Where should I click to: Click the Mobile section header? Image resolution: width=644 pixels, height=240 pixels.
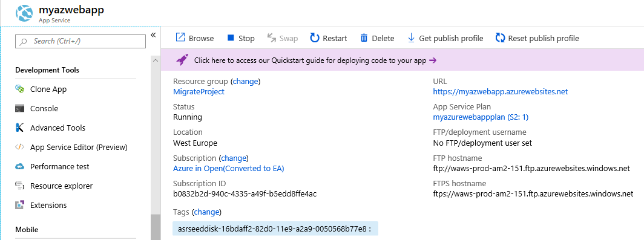[x=27, y=230]
